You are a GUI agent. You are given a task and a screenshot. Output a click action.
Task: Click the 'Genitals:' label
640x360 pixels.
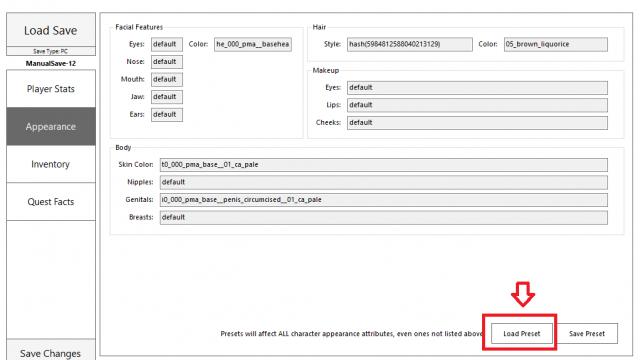(139, 200)
